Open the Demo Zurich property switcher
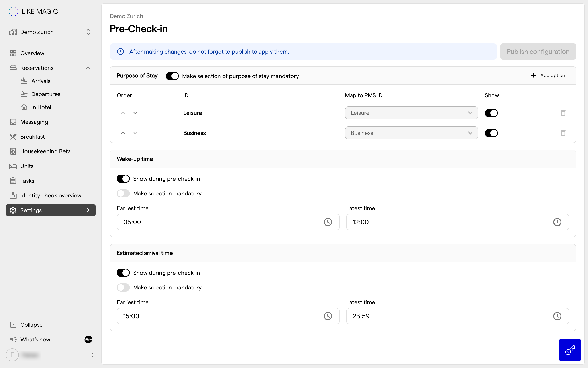Image resolution: width=588 pixels, height=368 pixels. click(51, 32)
